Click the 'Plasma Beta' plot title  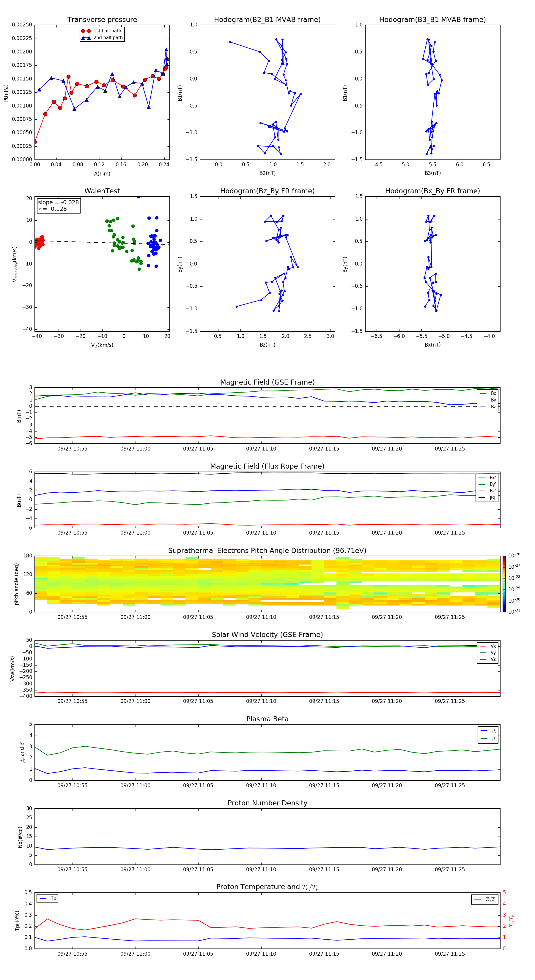tap(267, 719)
